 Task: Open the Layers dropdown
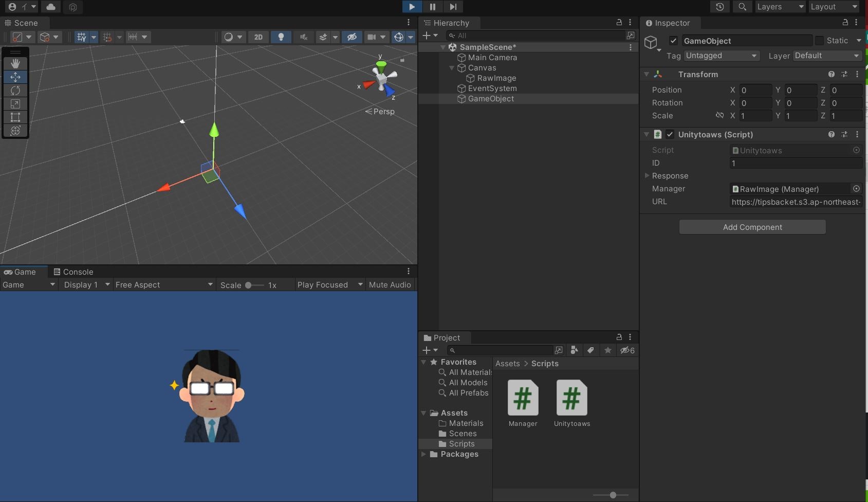780,7
